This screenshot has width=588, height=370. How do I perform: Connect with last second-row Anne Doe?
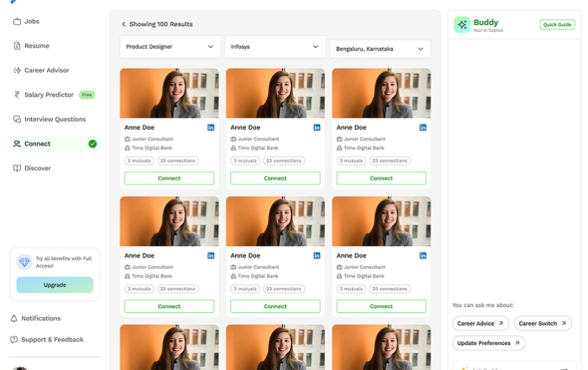click(381, 306)
